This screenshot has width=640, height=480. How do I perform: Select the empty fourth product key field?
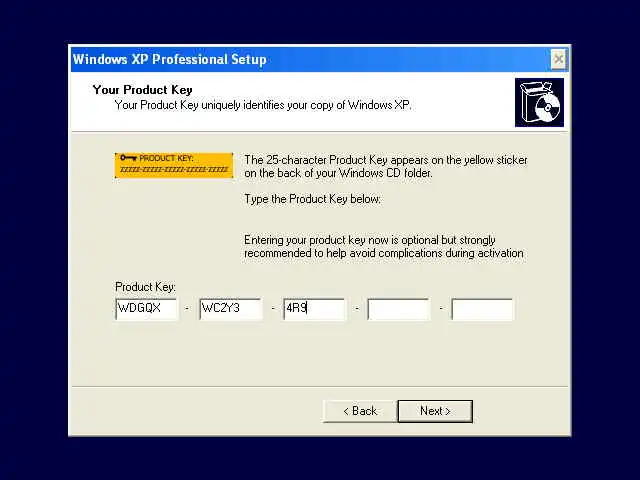tap(398, 309)
